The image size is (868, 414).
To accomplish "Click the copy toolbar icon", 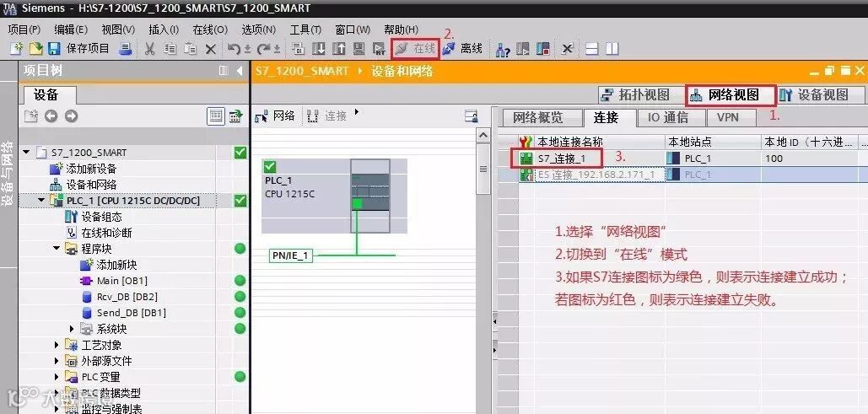I will coord(170,49).
